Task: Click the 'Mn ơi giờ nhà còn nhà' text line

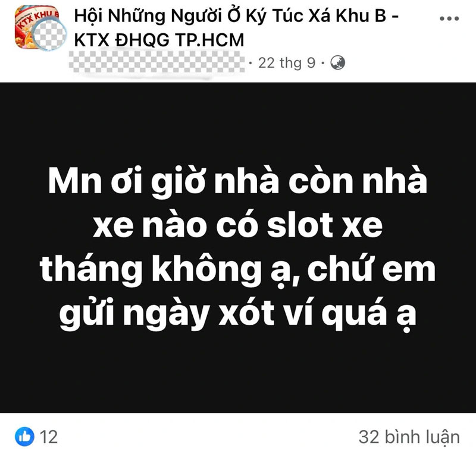Action: pos(237,182)
